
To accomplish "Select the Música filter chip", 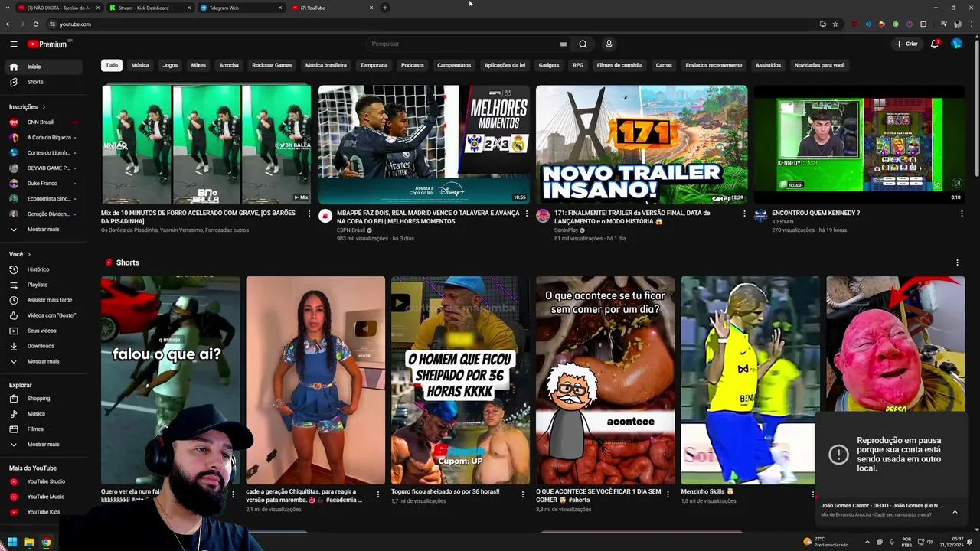I will click(140, 65).
